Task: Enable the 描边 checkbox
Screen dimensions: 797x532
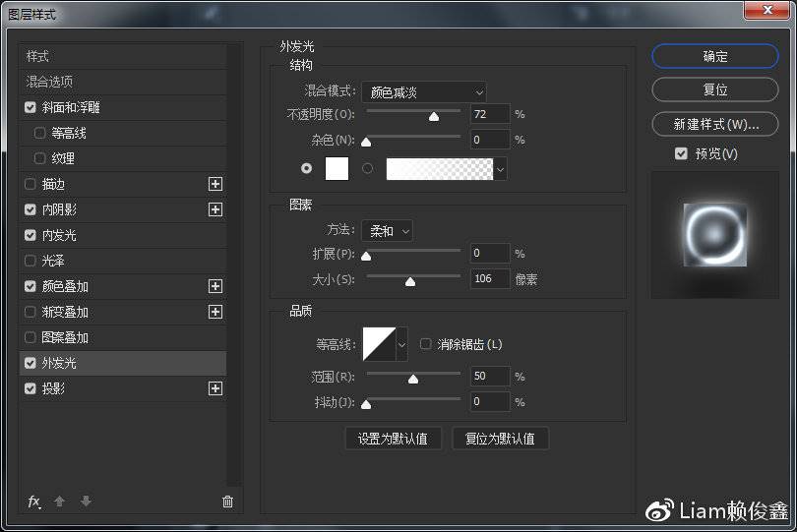Action: (31, 184)
